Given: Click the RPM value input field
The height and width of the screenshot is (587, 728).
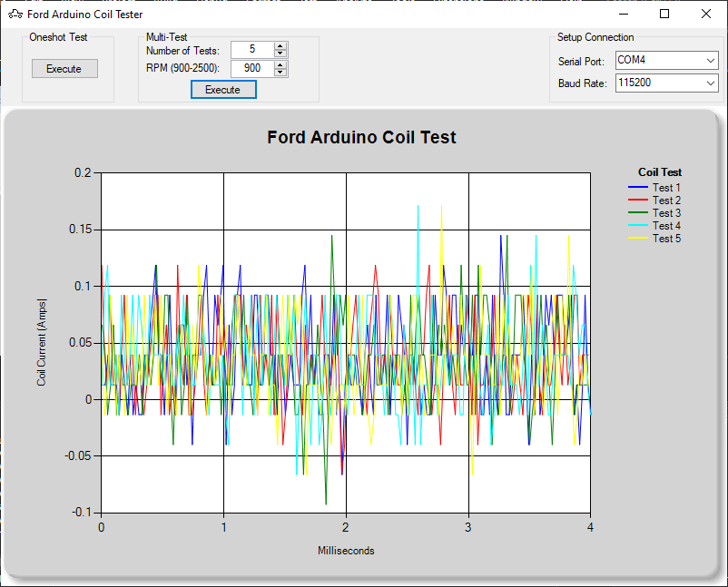Looking at the screenshot, I should 251,68.
